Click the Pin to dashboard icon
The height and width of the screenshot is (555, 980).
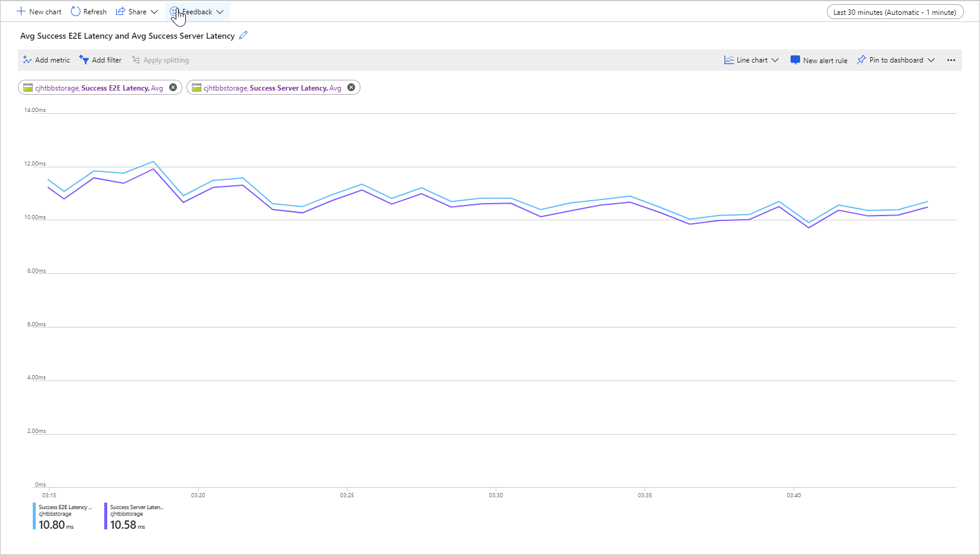click(861, 60)
